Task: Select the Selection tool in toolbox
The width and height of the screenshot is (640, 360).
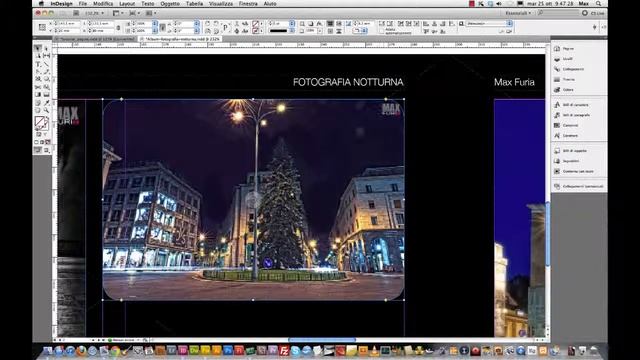Action: [x=38, y=49]
